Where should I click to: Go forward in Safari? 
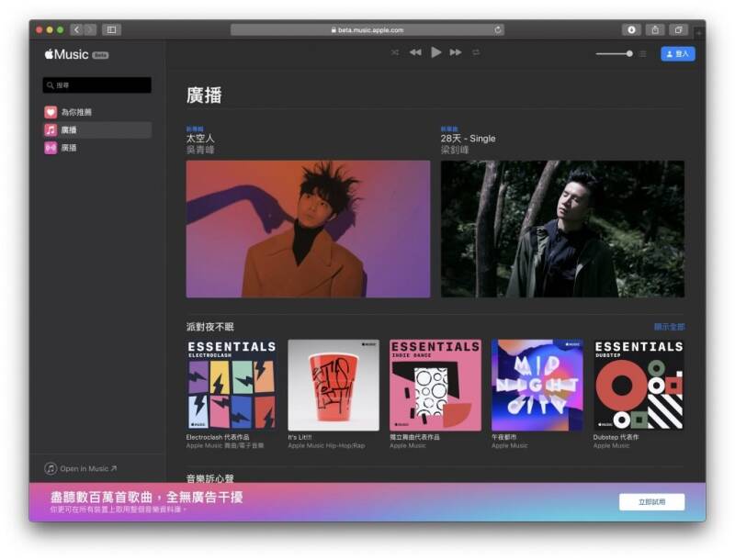(90, 30)
